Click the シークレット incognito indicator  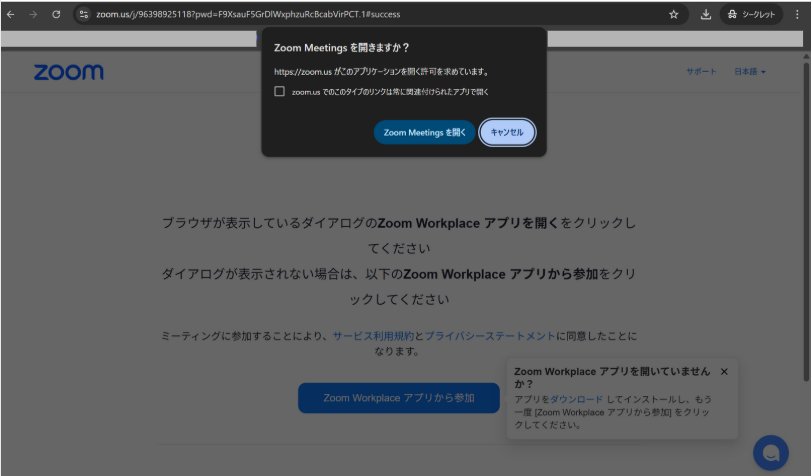click(751, 14)
